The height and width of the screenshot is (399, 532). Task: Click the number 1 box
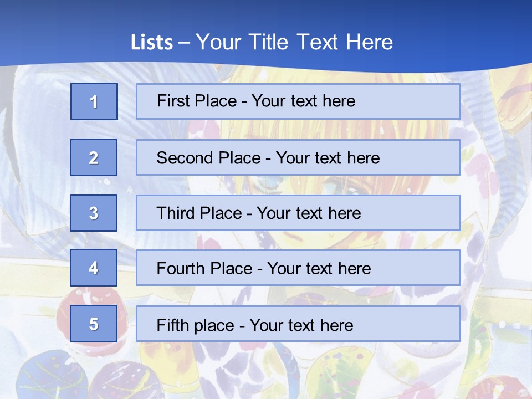pos(94,101)
